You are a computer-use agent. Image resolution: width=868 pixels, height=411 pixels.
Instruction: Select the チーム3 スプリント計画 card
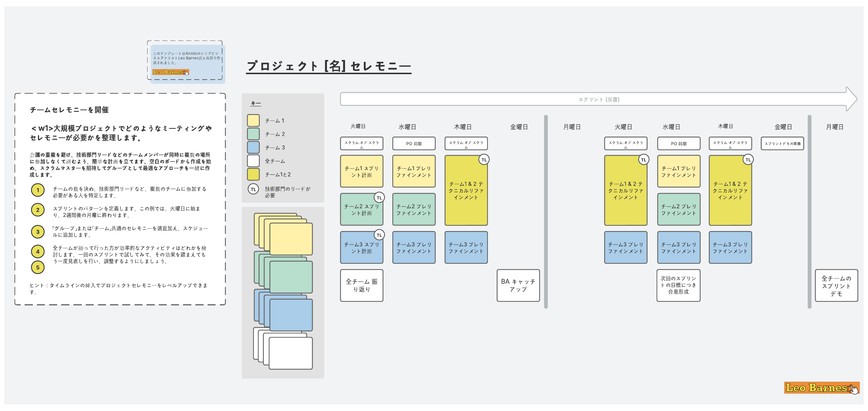click(362, 247)
